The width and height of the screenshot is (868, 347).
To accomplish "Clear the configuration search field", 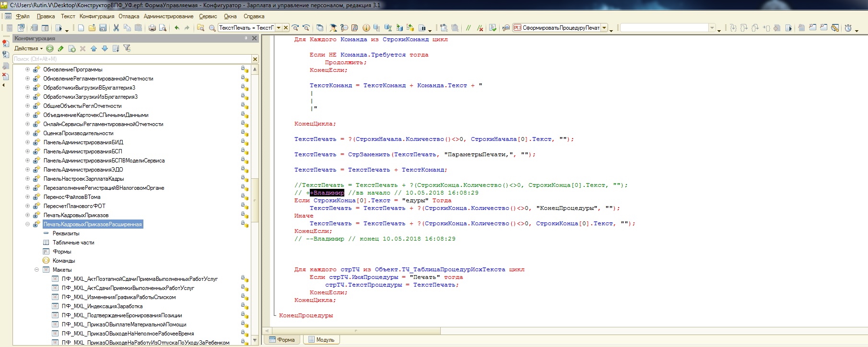I will tap(255, 59).
